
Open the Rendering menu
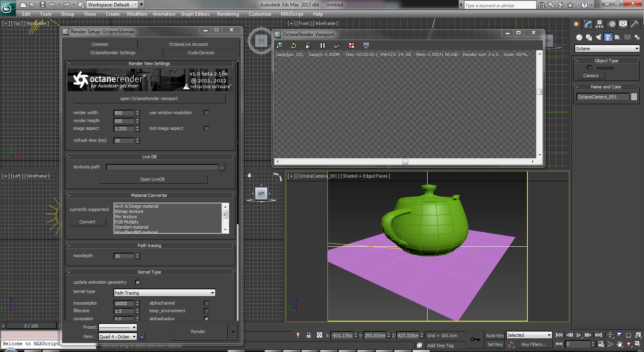click(228, 14)
